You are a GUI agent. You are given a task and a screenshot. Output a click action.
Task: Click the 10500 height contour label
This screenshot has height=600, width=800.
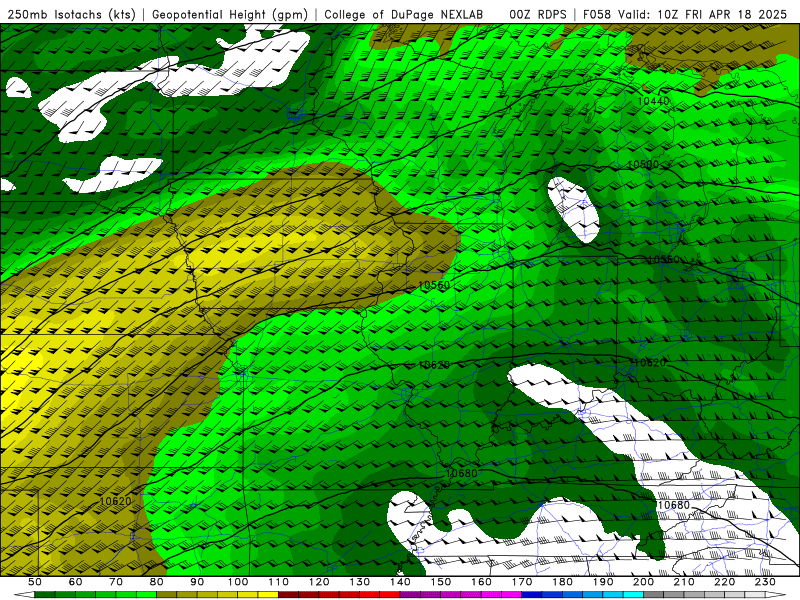pos(643,164)
